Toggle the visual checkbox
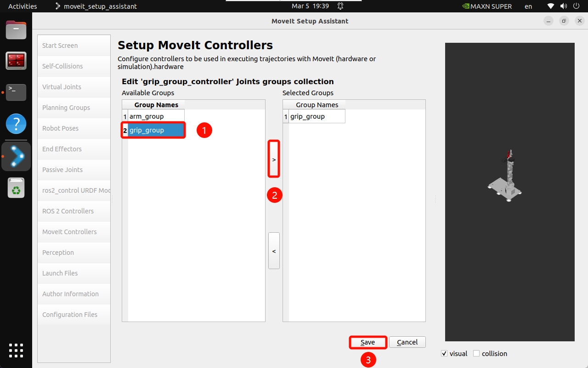 (x=444, y=353)
